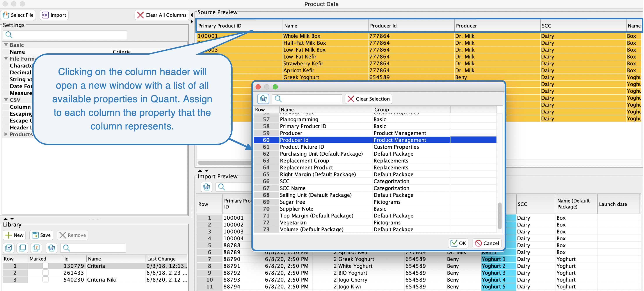Click the Clear Selection button
This screenshot has width=644, height=291.
pos(368,99)
